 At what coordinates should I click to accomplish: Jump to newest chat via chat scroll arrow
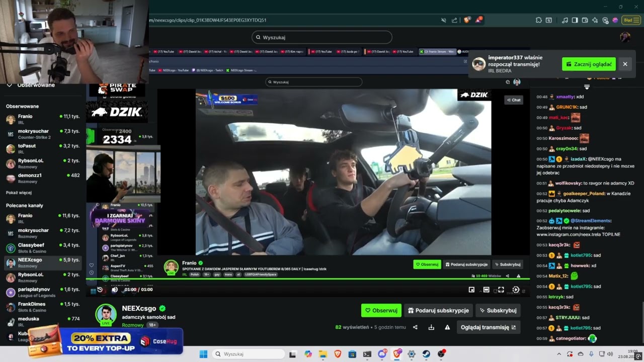click(x=587, y=87)
